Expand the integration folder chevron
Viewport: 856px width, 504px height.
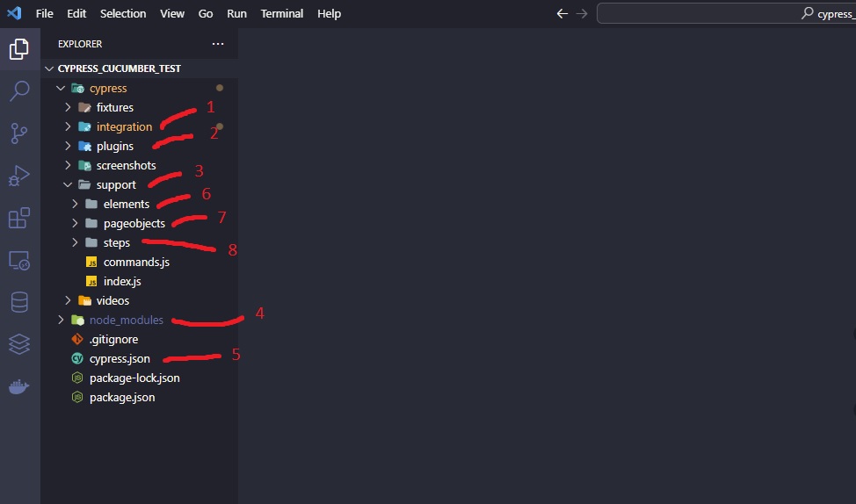point(68,126)
